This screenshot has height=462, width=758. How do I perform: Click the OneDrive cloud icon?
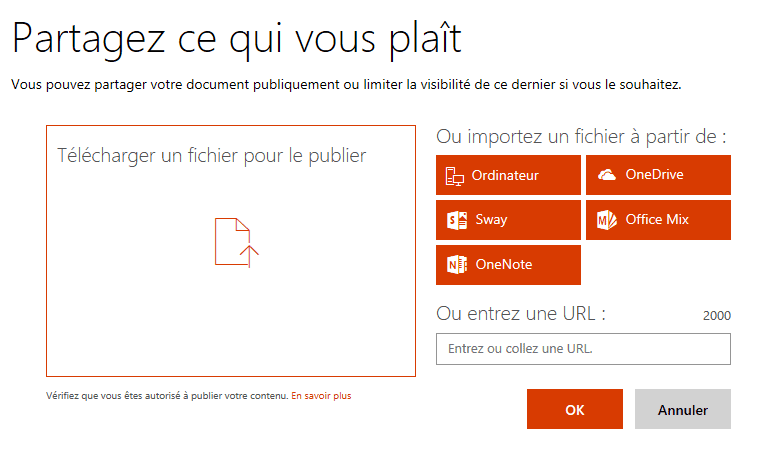click(x=606, y=175)
